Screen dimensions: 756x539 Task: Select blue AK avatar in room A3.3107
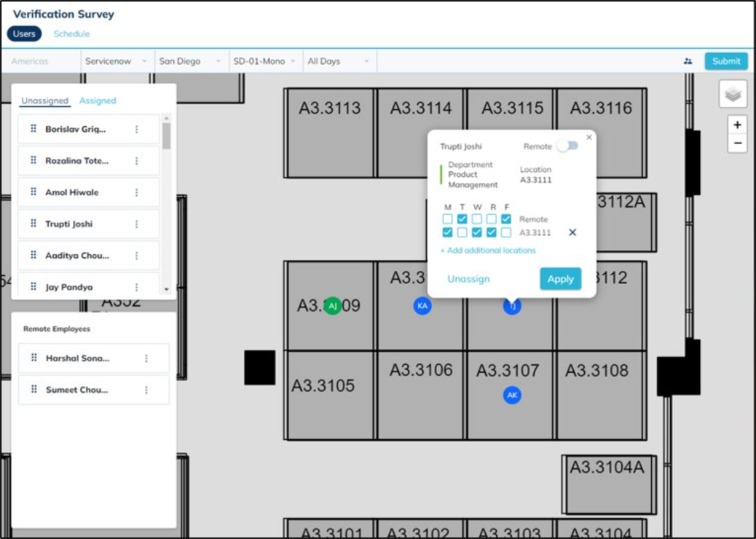point(512,395)
